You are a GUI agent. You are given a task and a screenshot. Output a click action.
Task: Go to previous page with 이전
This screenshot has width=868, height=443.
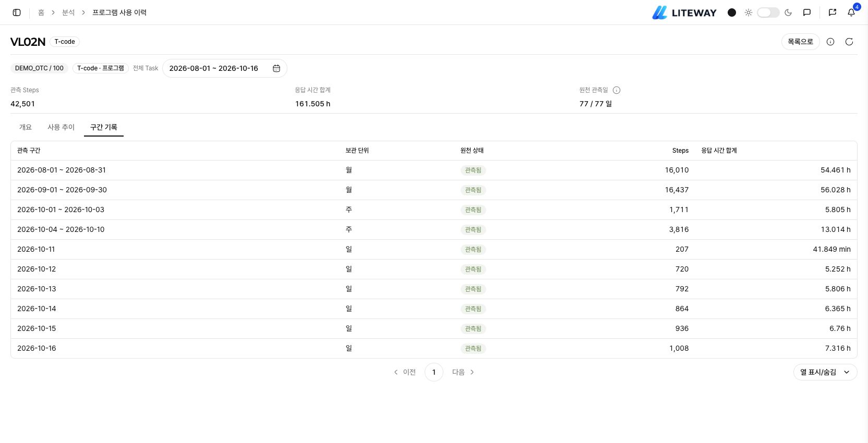pos(405,372)
